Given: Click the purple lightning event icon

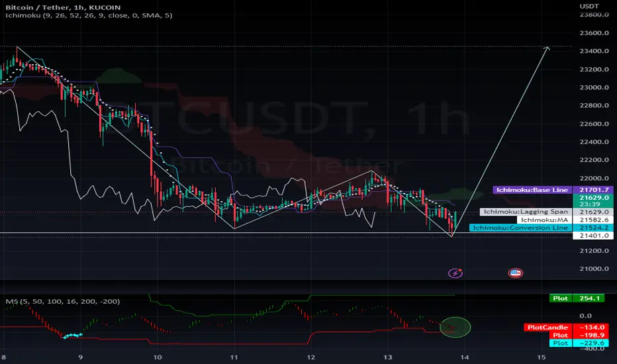Looking at the screenshot, I should (x=455, y=273).
